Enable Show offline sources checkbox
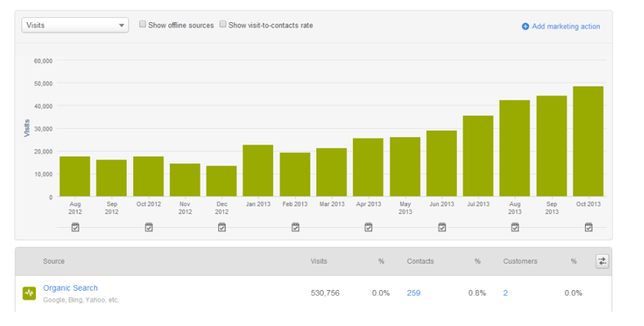 tap(142, 25)
